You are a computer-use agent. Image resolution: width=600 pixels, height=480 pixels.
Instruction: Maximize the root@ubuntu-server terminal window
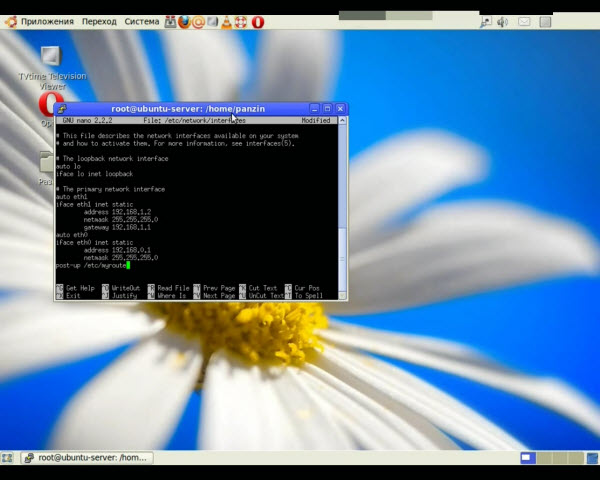click(x=327, y=108)
